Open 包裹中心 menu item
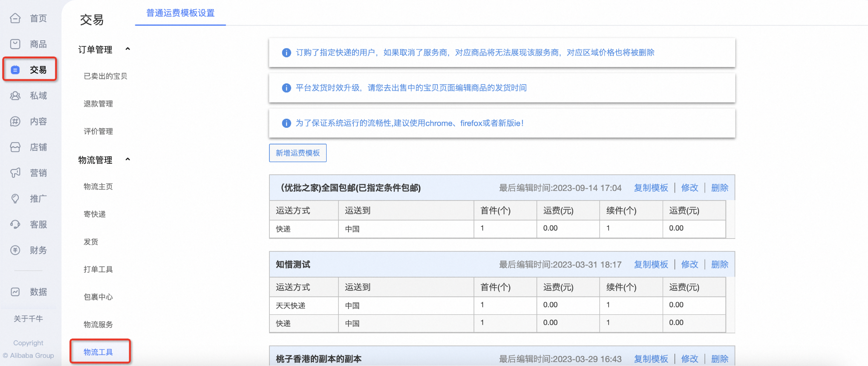This screenshot has width=868, height=366. (x=98, y=297)
